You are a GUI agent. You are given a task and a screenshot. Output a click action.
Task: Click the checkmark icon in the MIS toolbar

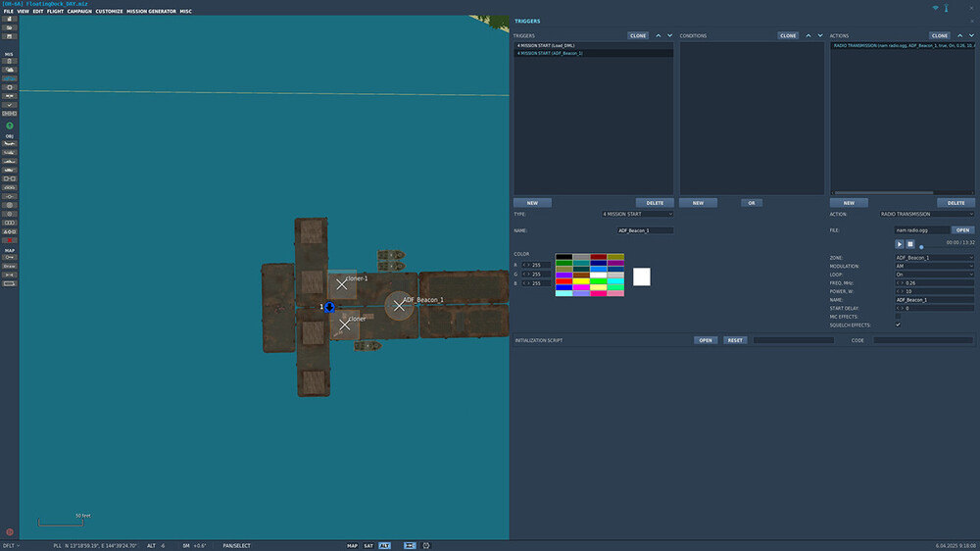[x=10, y=105]
